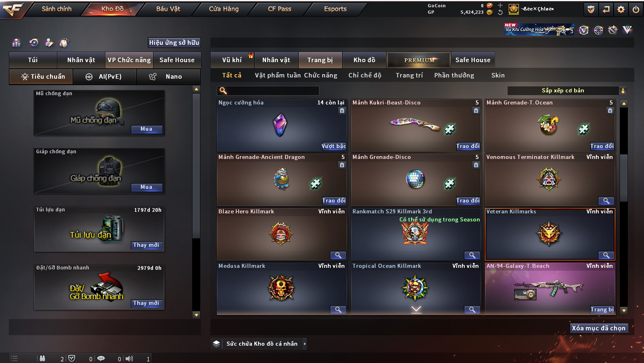Click the inventory search field
The width and height of the screenshot is (644, 363).
(268, 91)
